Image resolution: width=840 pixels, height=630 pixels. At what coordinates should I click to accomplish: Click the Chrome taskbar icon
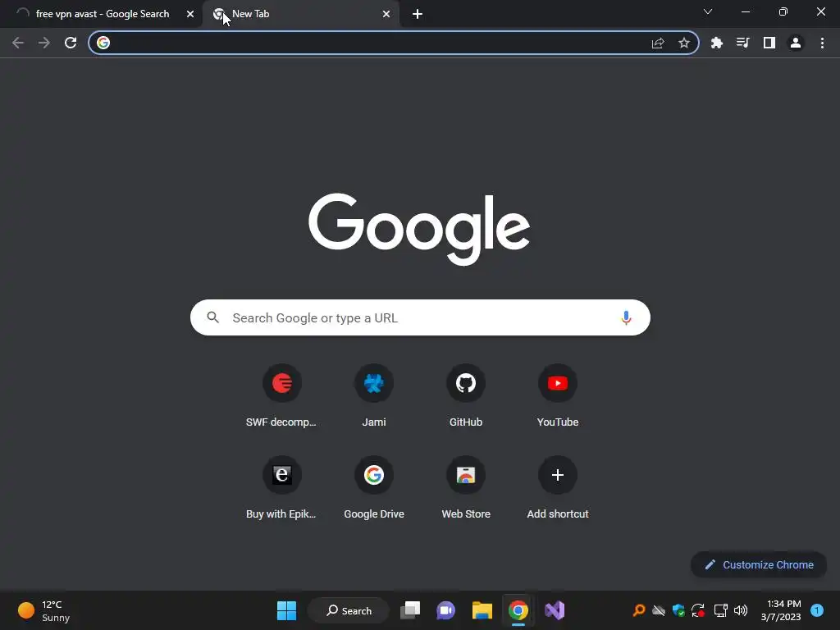[518, 610]
